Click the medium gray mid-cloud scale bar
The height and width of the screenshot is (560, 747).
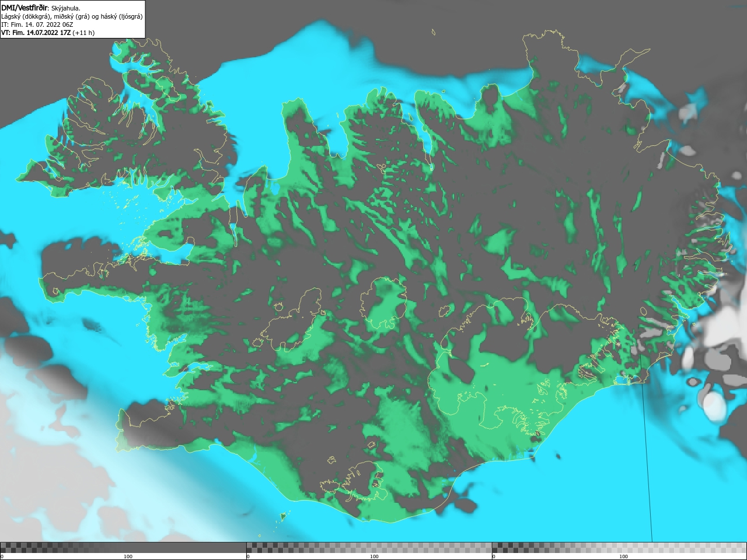[369, 548]
